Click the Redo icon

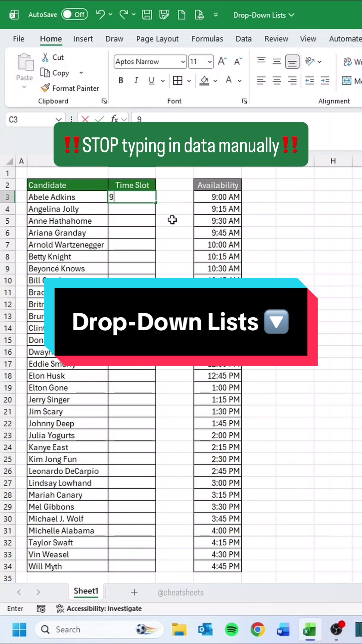pos(124,15)
